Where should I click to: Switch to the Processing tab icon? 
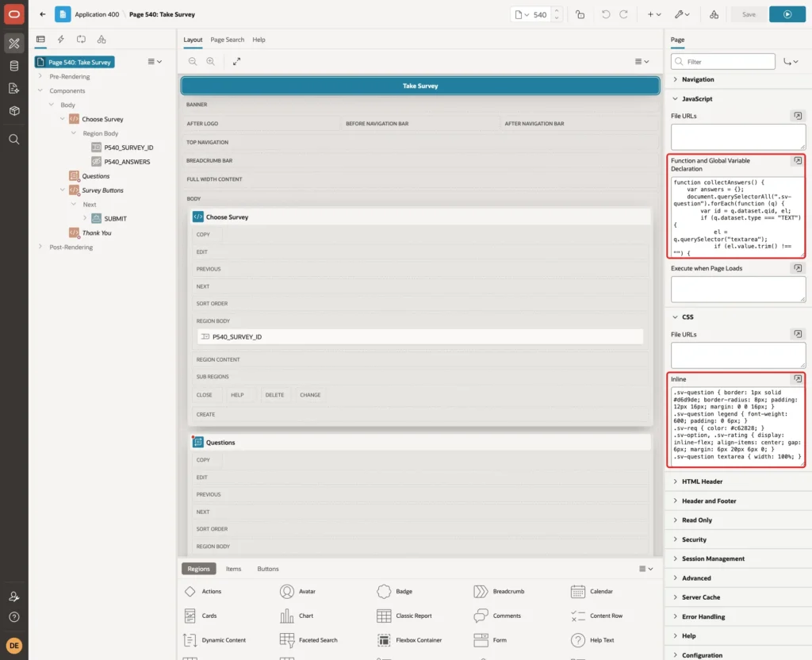pyautogui.click(x=82, y=40)
